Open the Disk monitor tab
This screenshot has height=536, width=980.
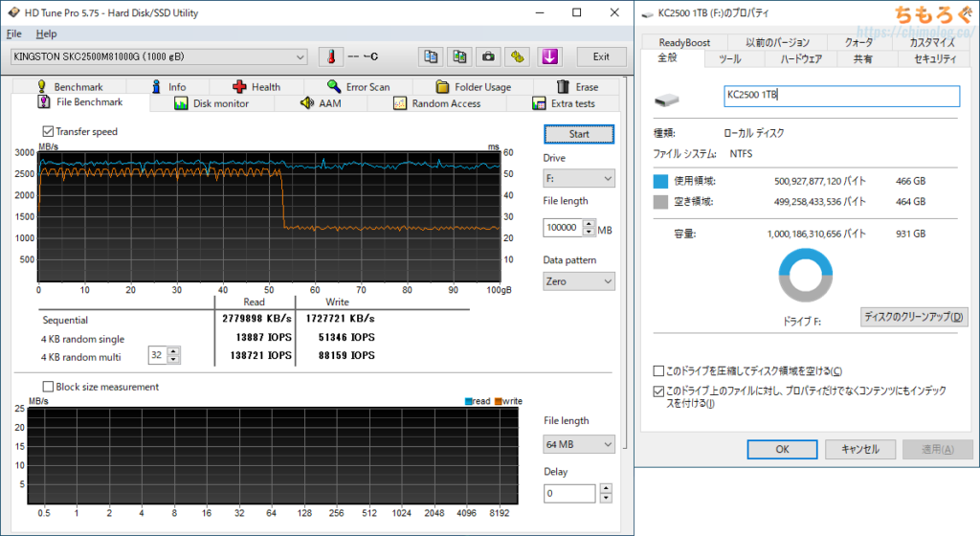point(212,103)
